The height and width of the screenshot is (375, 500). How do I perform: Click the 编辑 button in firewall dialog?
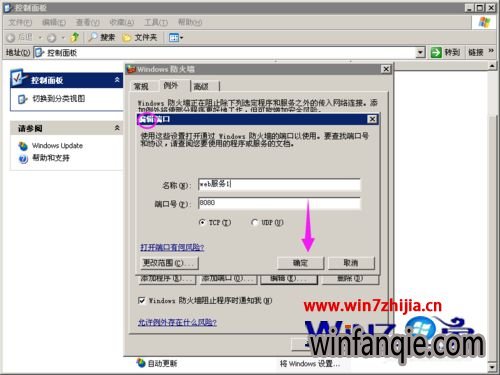[289, 279]
